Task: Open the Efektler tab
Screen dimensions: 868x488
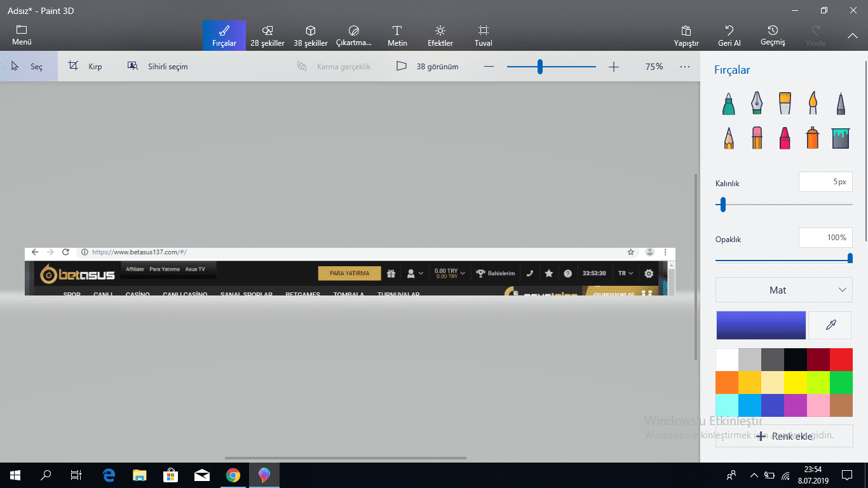Action: pos(440,36)
